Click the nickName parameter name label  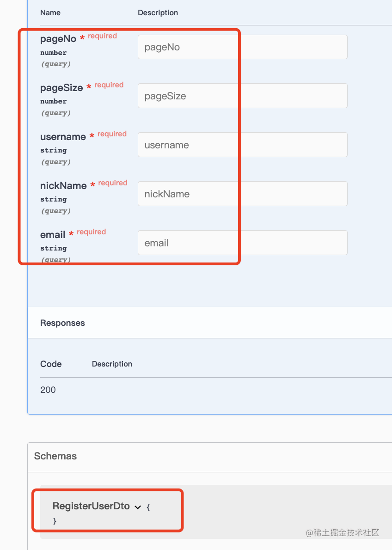[x=63, y=186]
